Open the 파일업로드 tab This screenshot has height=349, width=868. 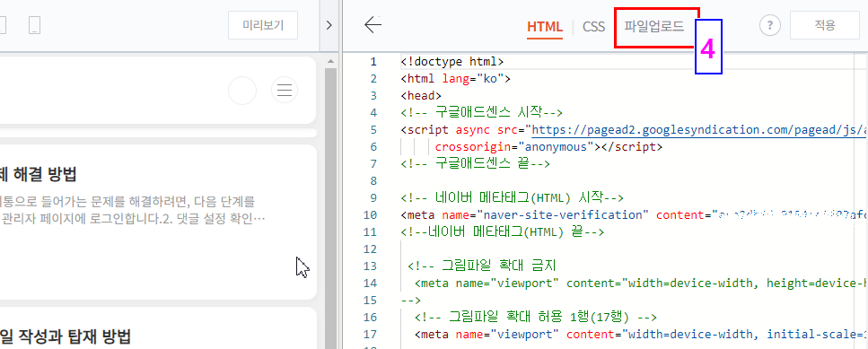654,26
